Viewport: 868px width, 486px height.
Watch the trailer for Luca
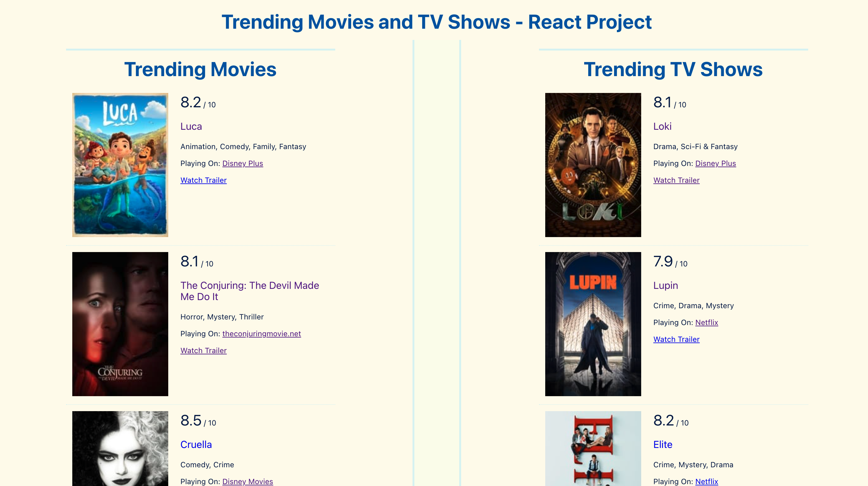coord(203,180)
